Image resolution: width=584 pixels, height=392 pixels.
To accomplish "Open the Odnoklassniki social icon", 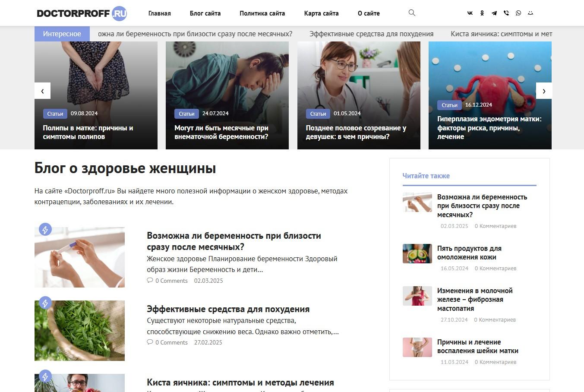I will tap(482, 13).
